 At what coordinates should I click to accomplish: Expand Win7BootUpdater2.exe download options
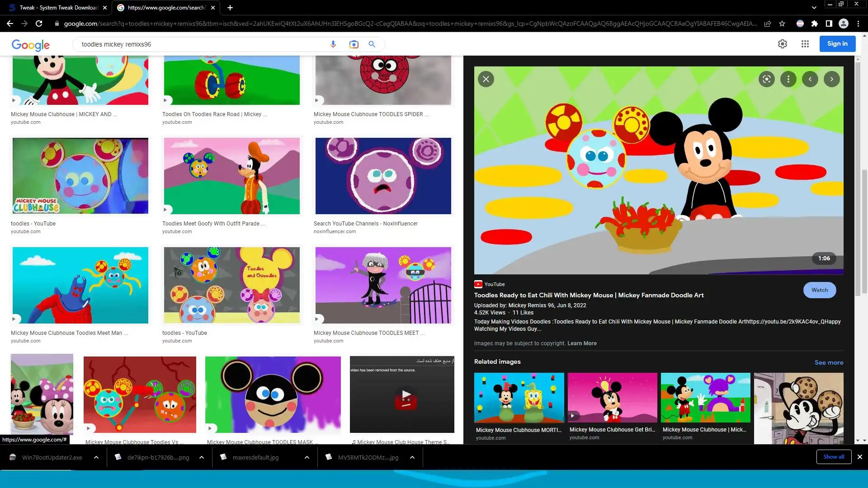tap(96, 457)
